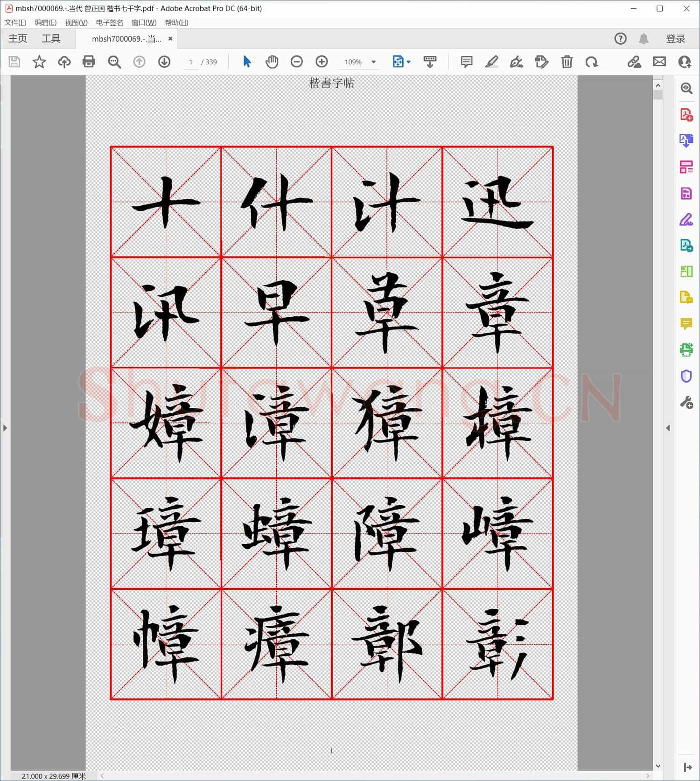Open 窗口(W) menu
Screen dimensions: 700x781
[x=144, y=22]
